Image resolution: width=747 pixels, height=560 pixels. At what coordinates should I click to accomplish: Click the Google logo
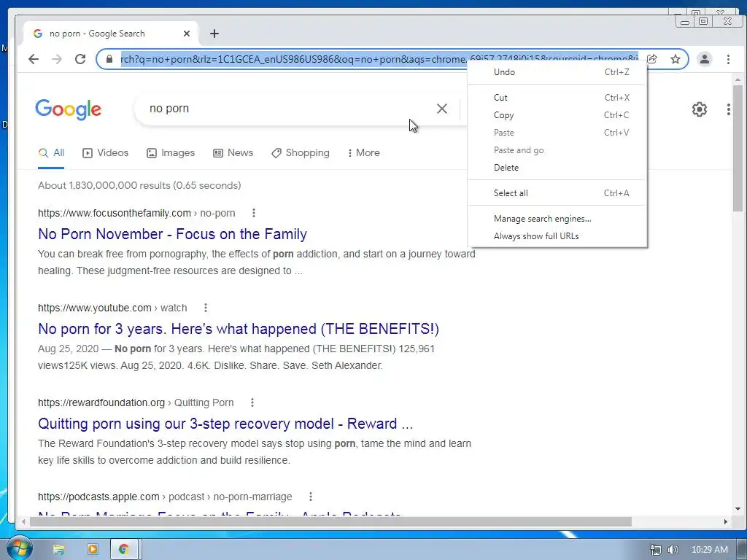click(68, 109)
